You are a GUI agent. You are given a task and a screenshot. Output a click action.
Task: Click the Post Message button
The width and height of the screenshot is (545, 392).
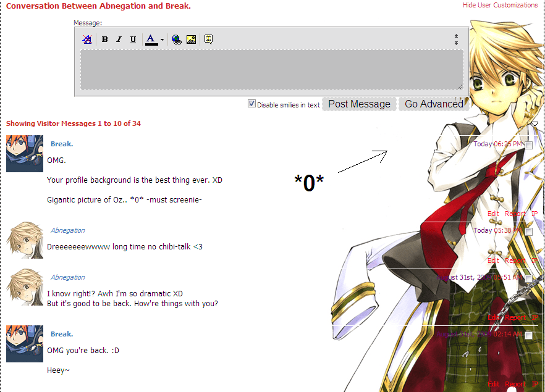point(360,104)
